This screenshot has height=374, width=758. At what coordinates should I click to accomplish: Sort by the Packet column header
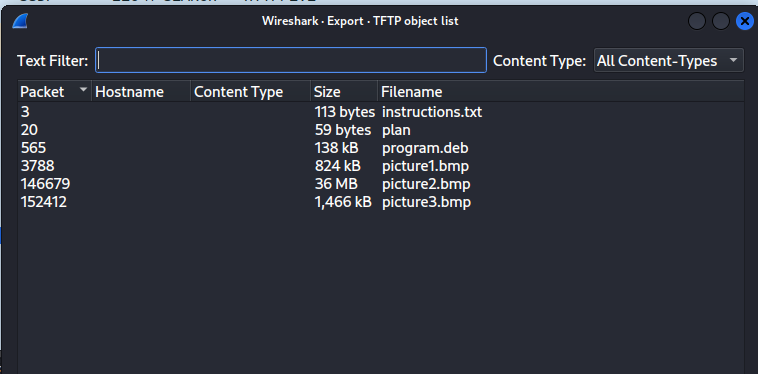(x=55, y=91)
